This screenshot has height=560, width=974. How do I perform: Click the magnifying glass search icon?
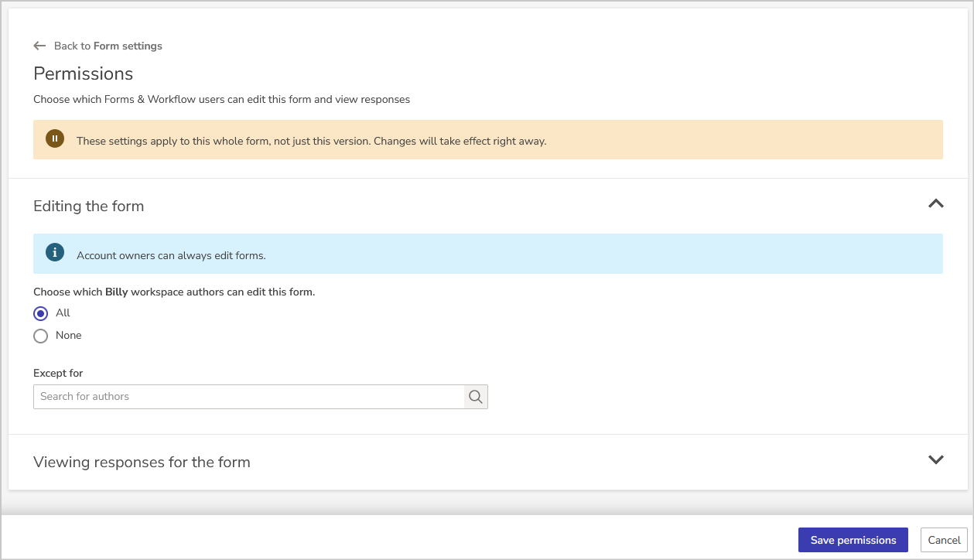(x=475, y=396)
